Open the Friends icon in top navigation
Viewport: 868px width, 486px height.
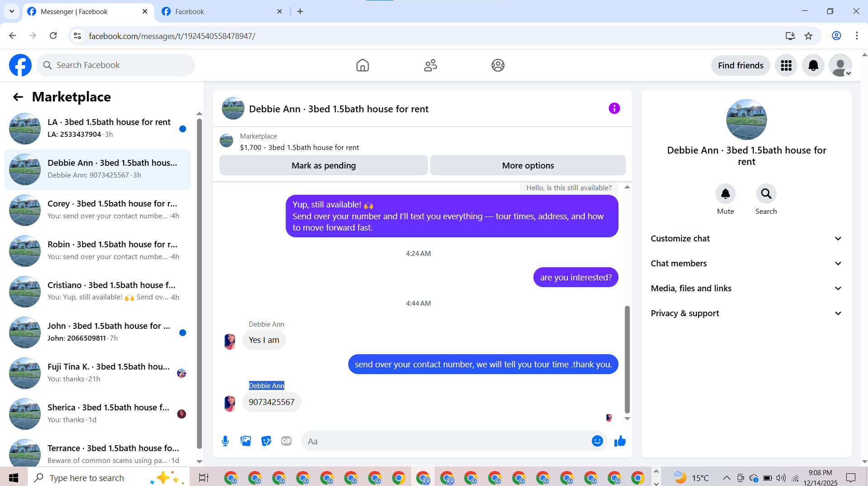click(430, 65)
